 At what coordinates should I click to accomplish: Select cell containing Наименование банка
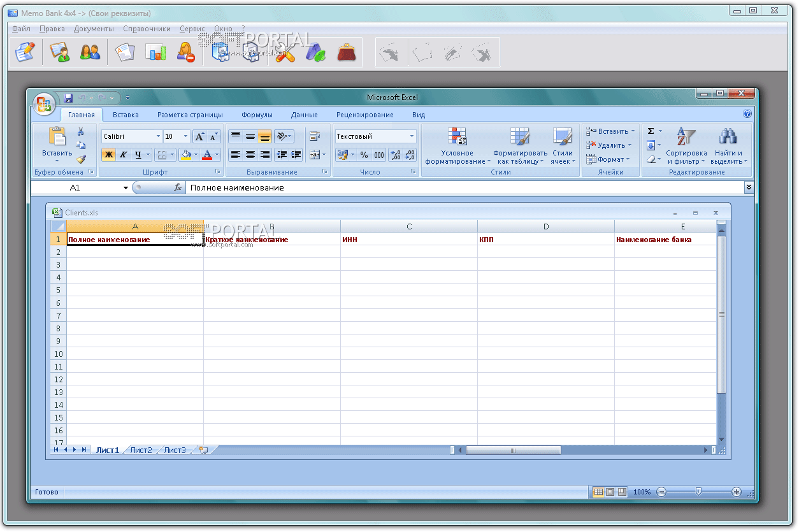coord(665,240)
